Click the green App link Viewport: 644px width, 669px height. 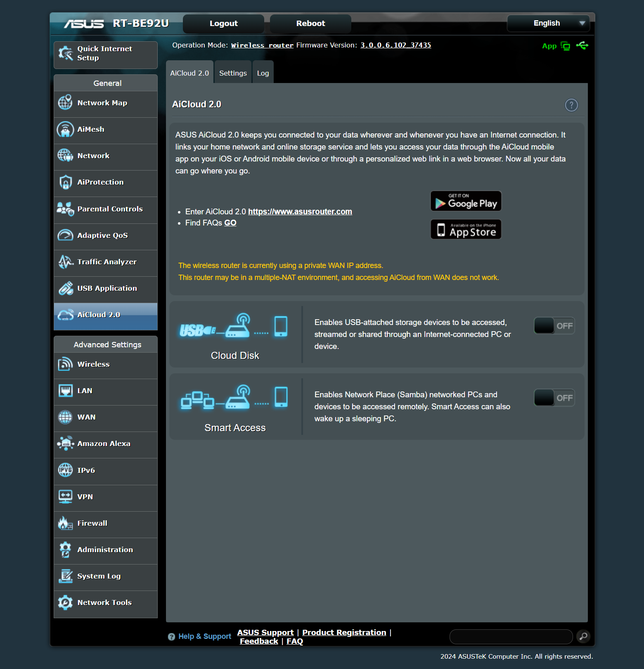pos(549,46)
